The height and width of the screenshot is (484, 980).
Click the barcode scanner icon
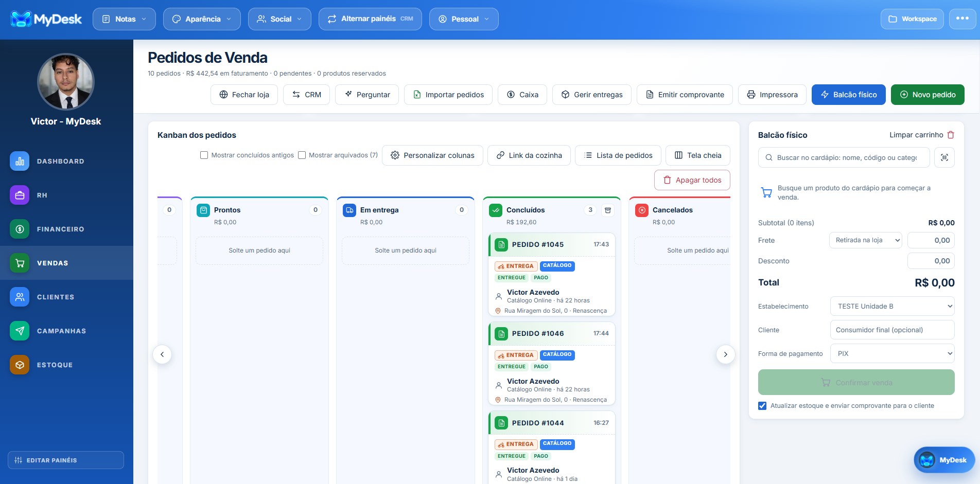point(944,157)
